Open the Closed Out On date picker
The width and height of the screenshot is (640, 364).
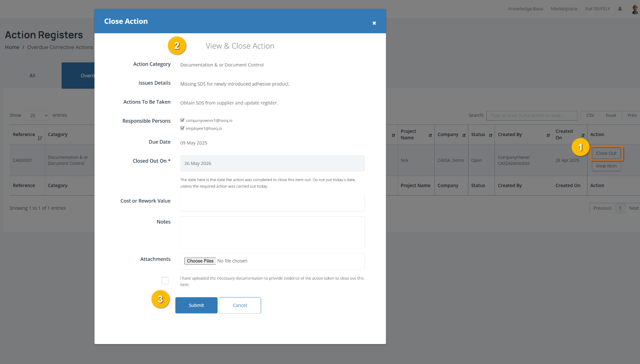tap(272, 163)
